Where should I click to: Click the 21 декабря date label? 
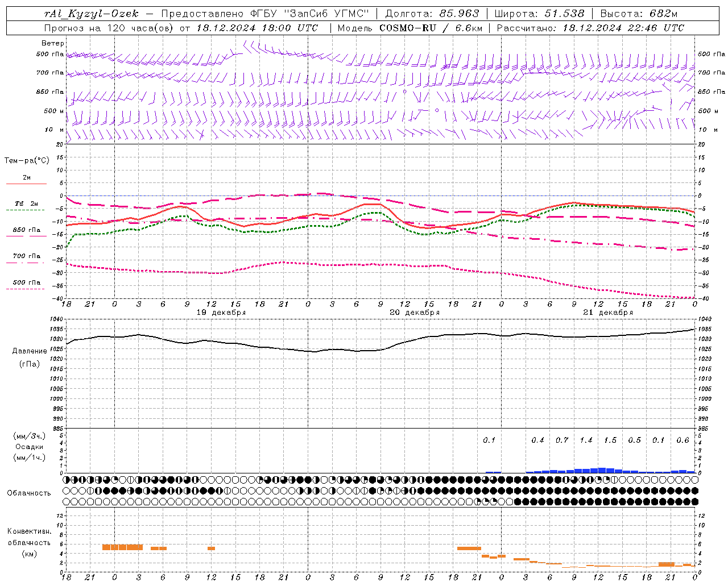(x=608, y=313)
